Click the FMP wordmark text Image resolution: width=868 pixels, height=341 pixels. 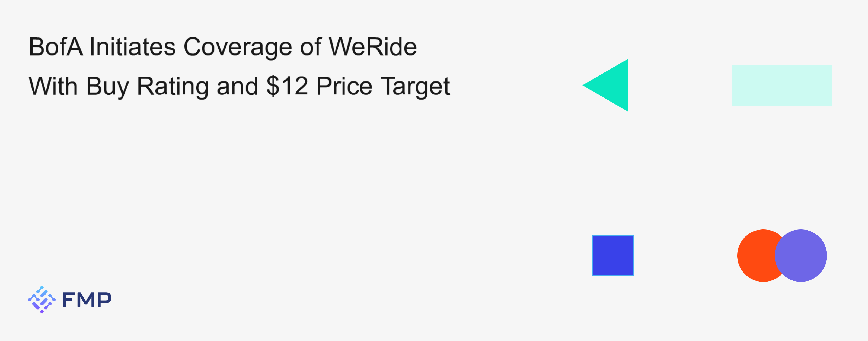(87, 299)
